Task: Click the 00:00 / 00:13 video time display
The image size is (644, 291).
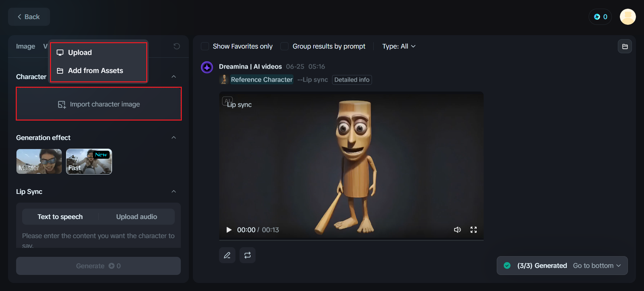Action: (x=258, y=230)
